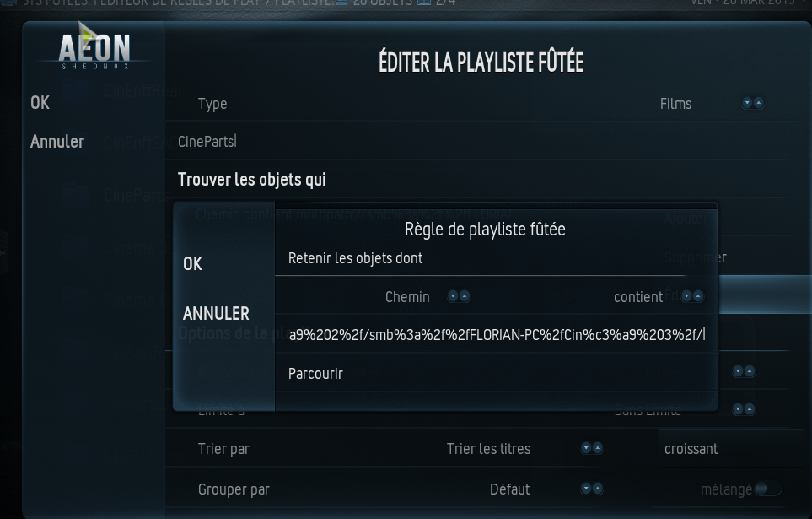Viewport: 812px width, 519px height.
Task: Click Annuler in the left sidebar
Action: coord(57,141)
